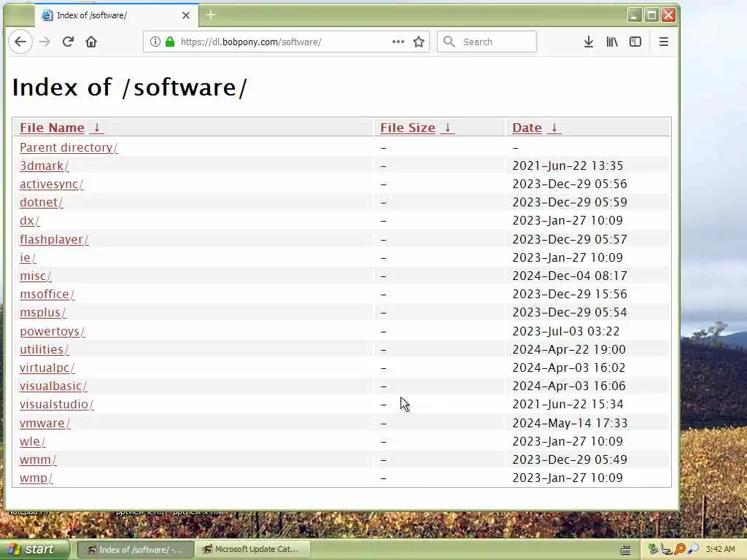The width and height of the screenshot is (747, 560).
Task: Open page actions three-dot menu
Action: [398, 42]
